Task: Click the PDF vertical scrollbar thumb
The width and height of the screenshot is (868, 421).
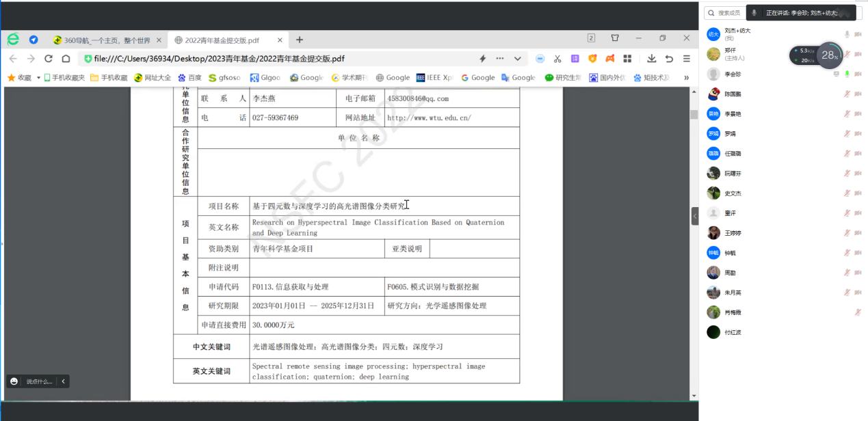Action: pyautogui.click(x=694, y=114)
